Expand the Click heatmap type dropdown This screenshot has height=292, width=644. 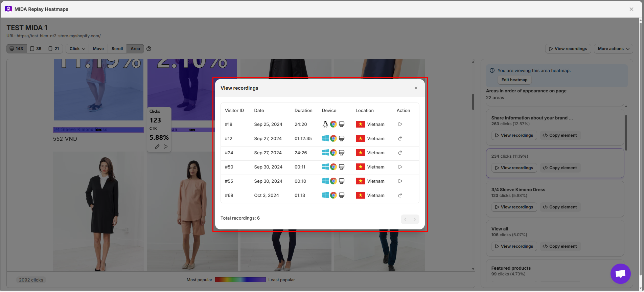pyautogui.click(x=77, y=49)
